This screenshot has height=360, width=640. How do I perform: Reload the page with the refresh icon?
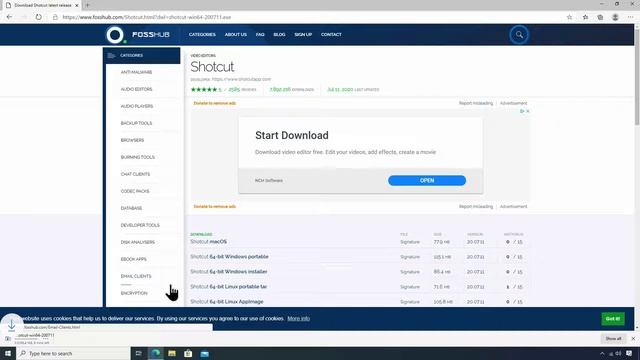click(38, 17)
